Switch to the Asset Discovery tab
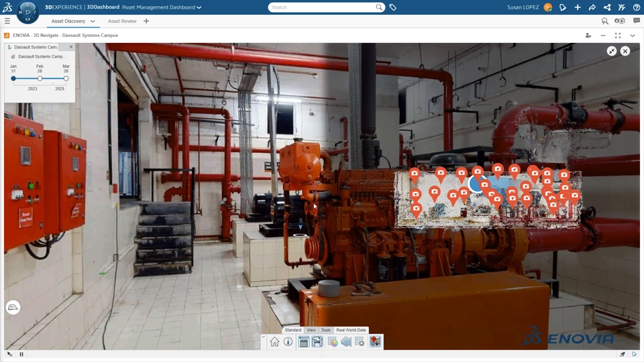Image resolution: width=644 pixels, height=362 pixels. click(x=68, y=21)
